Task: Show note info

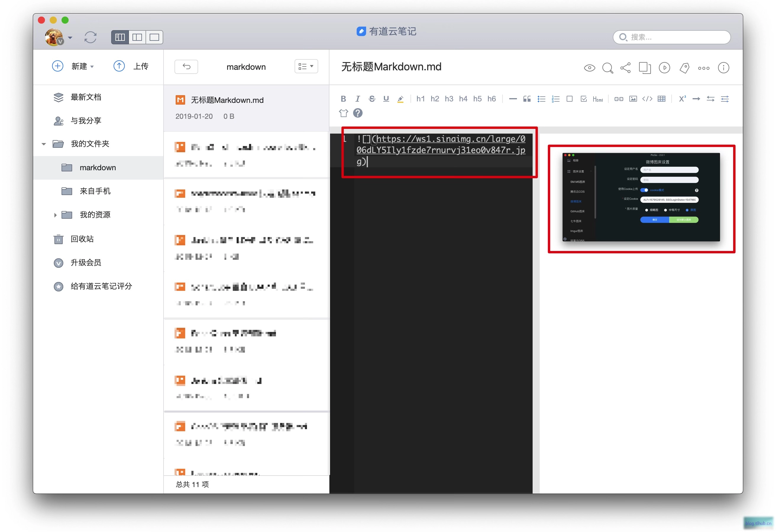Action: pyautogui.click(x=724, y=68)
